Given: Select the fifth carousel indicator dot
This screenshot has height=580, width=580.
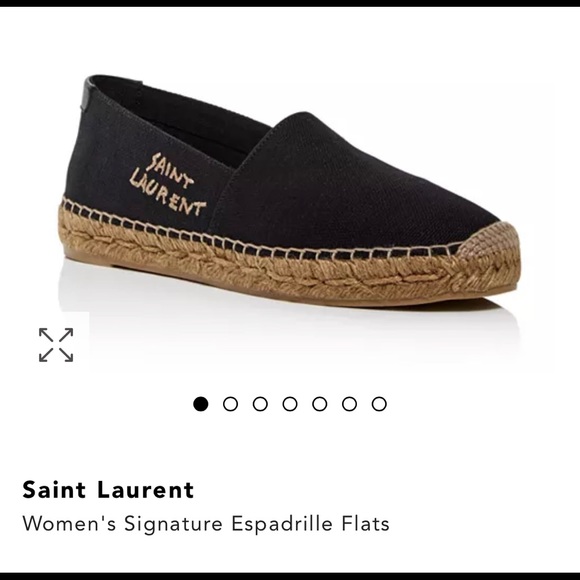Looking at the screenshot, I should point(320,404).
